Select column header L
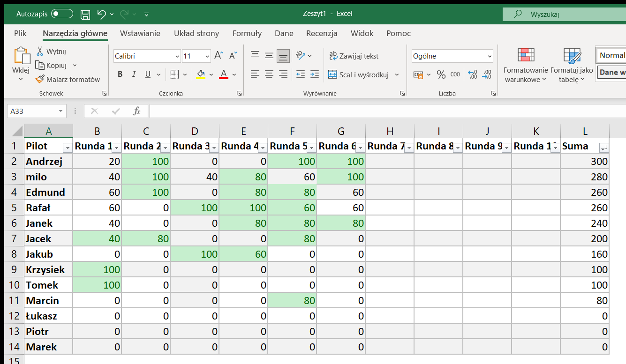Image resolution: width=626 pixels, height=364 pixels. point(585,131)
